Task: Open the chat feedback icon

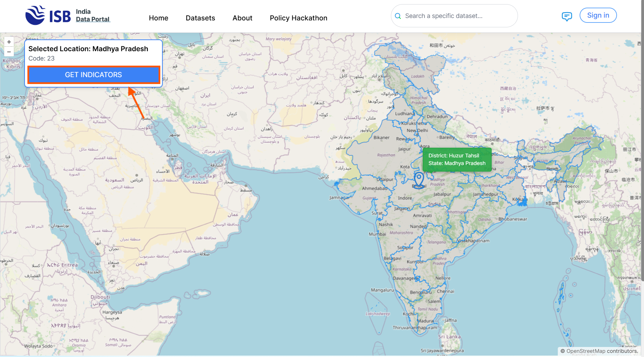Action: tap(566, 16)
